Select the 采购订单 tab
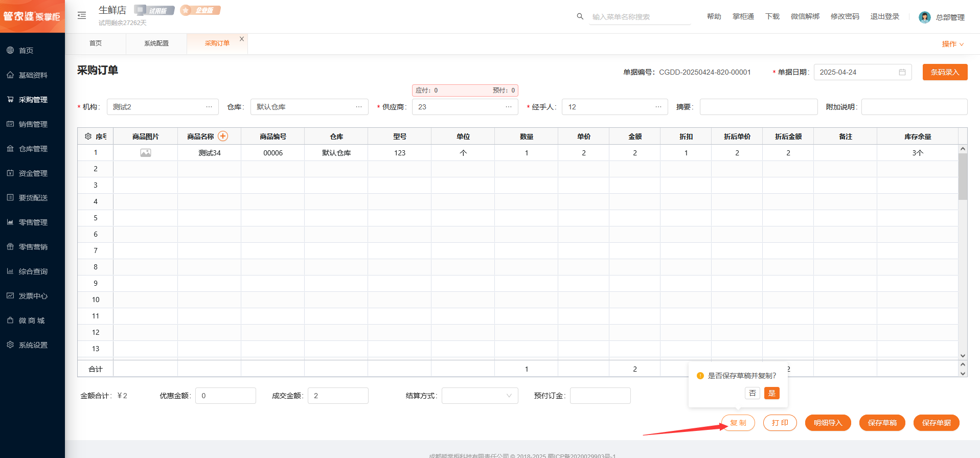The image size is (980, 458). point(217,43)
